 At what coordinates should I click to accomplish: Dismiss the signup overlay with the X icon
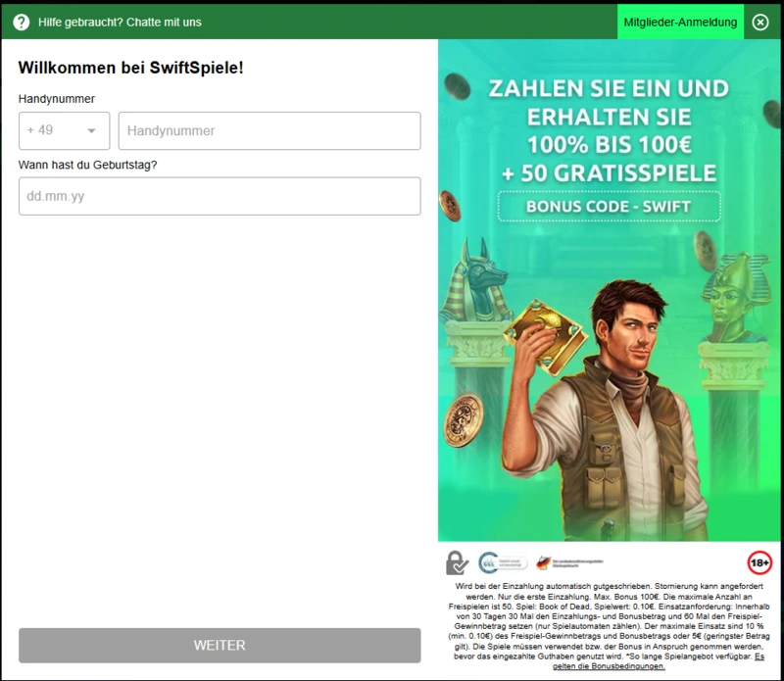[x=760, y=22]
